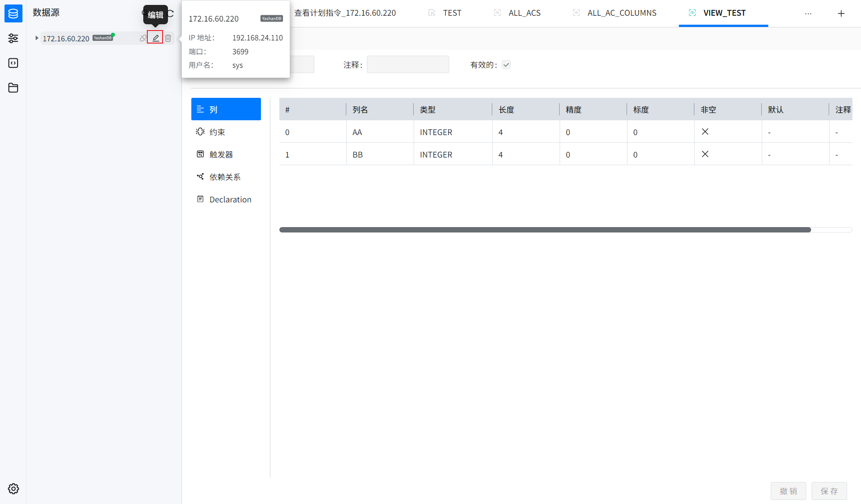The width and height of the screenshot is (861, 504).
Task: Toggle the 有效的 checkbox
Action: coord(506,65)
